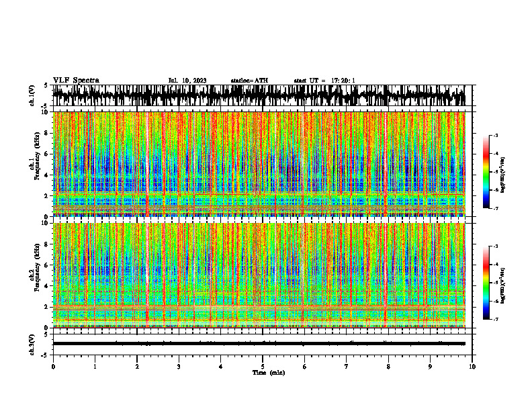Click the "-3" label on ch.1 color bar

coord(496,136)
